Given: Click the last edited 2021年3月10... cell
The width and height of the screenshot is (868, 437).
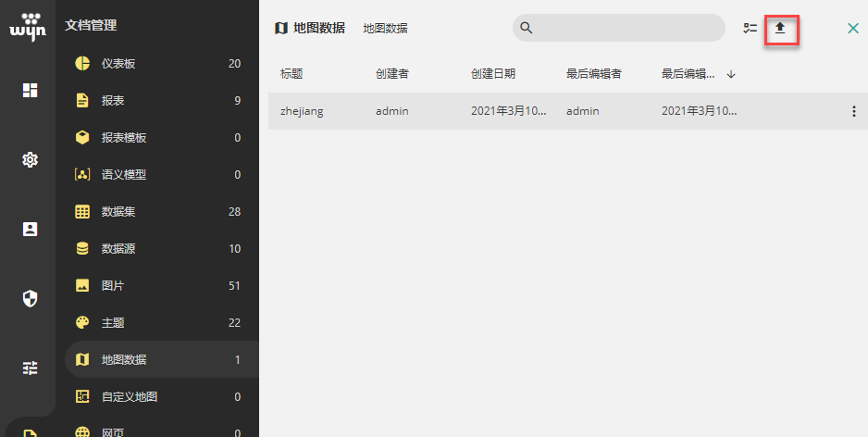Looking at the screenshot, I should pyautogui.click(x=700, y=111).
